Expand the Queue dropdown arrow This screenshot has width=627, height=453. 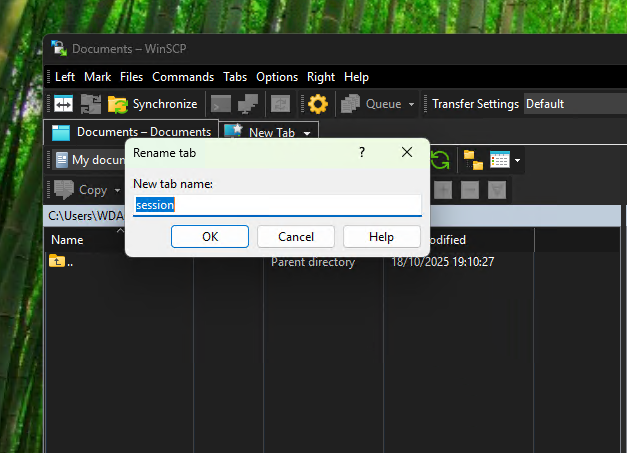(x=411, y=104)
